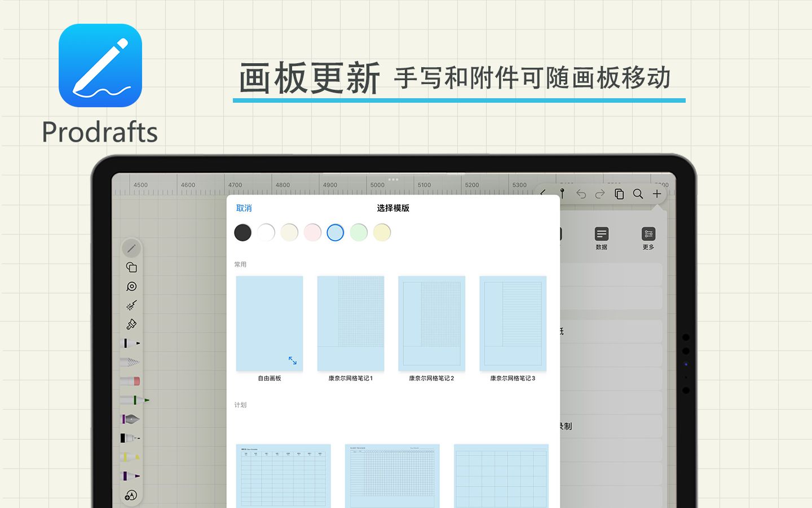Select the 康奈尔网格笔记1 template

351,323
